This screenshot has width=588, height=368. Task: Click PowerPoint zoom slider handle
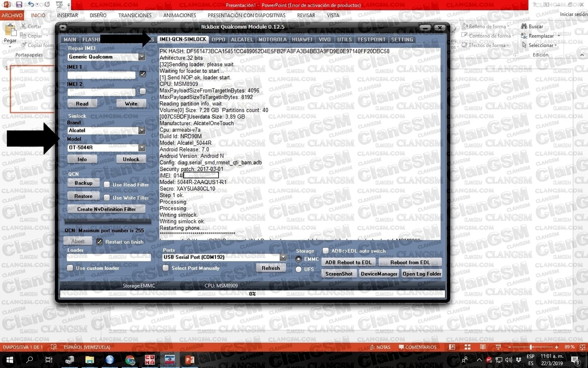pyautogui.click(x=531, y=347)
